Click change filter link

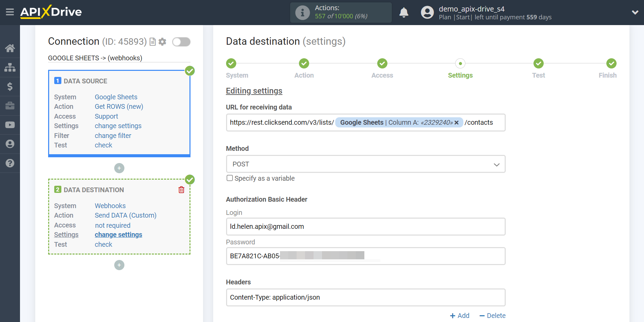pos(113,136)
